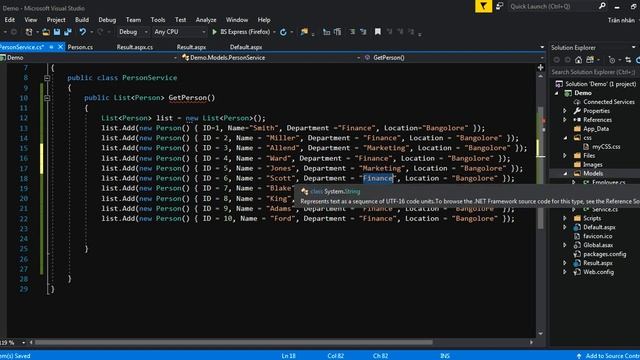Screen dimensions: 640x360
Task: Collapse the css folder in Solution Explorer
Action: [565, 138]
